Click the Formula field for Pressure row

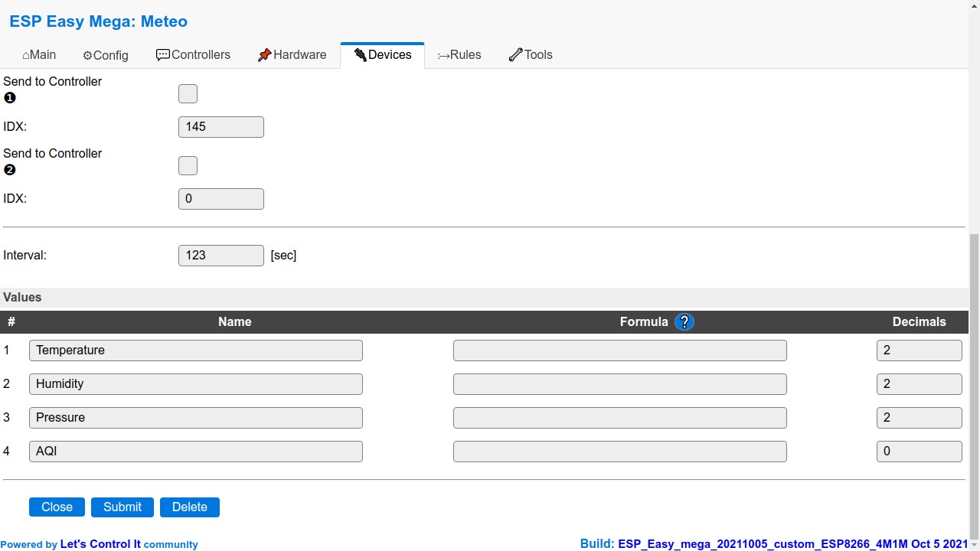(620, 418)
